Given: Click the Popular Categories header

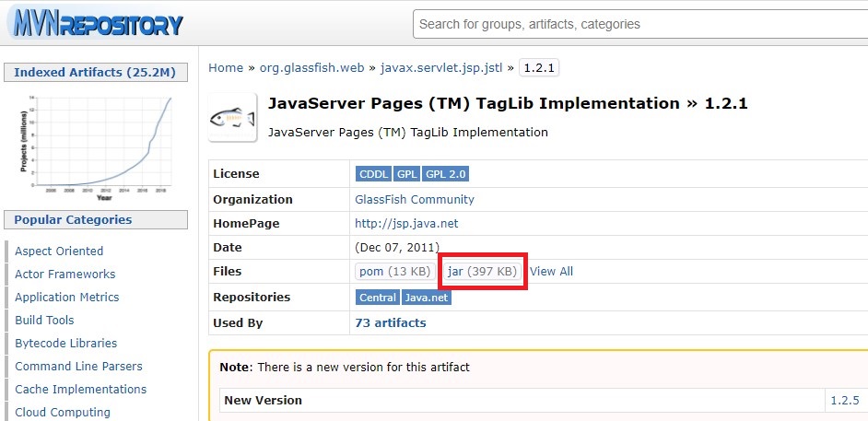Looking at the screenshot, I should click(95, 219).
